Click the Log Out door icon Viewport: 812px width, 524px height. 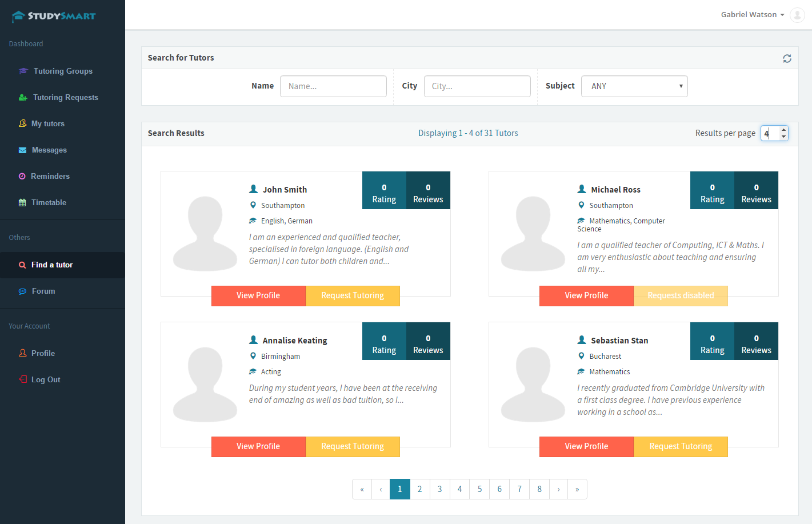[x=22, y=379]
